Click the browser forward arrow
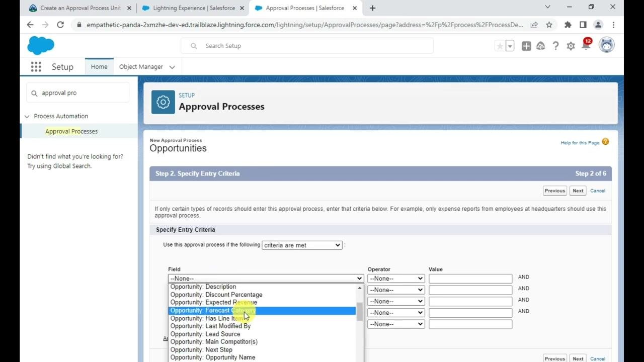 (45, 25)
